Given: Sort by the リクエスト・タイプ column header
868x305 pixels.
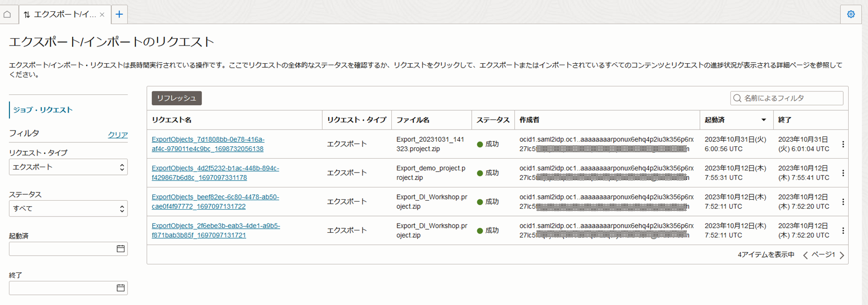Looking at the screenshot, I should pos(357,120).
